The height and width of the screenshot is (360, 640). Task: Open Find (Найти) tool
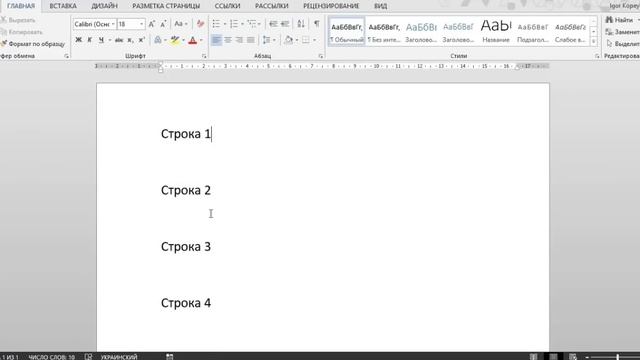[x=620, y=20]
